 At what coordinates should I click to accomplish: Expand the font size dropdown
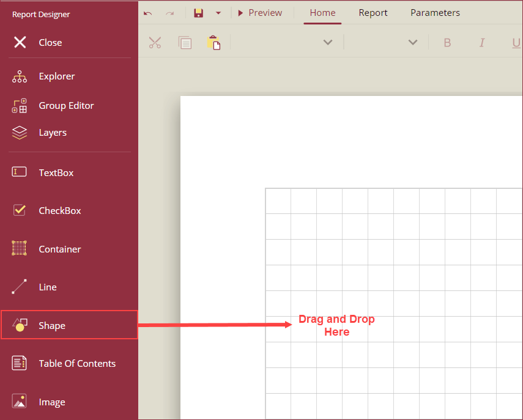(x=413, y=42)
